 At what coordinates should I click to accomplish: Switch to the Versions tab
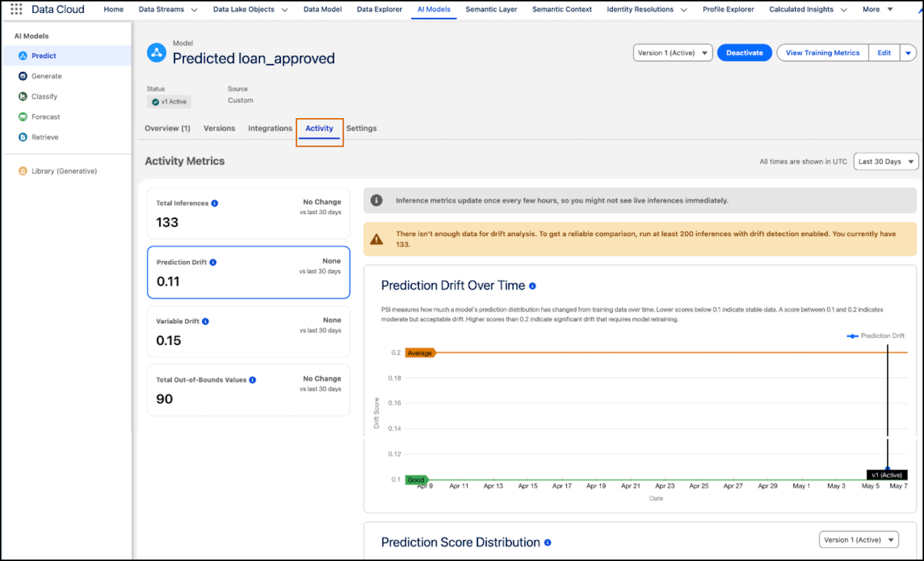(x=219, y=128)
